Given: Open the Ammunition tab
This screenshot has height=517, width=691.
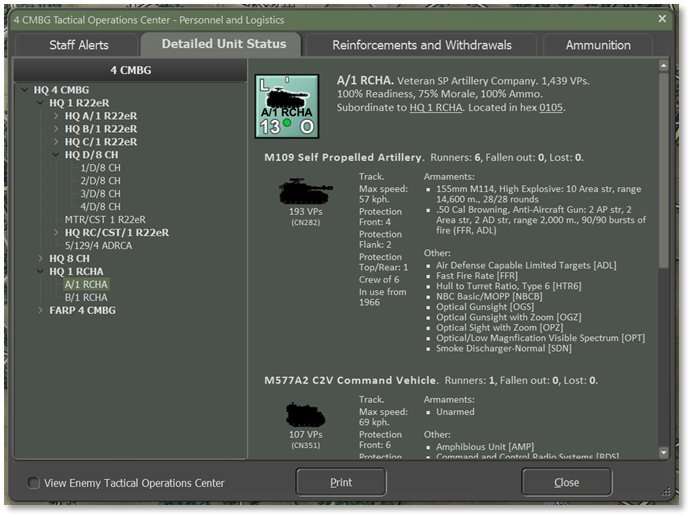Looking at the screenshot, I should point(597,45).
